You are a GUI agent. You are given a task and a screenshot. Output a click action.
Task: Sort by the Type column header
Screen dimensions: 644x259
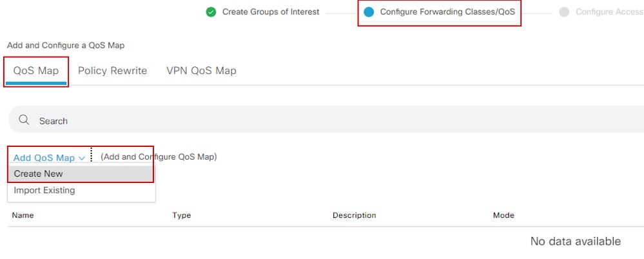(x=182, y=215)
